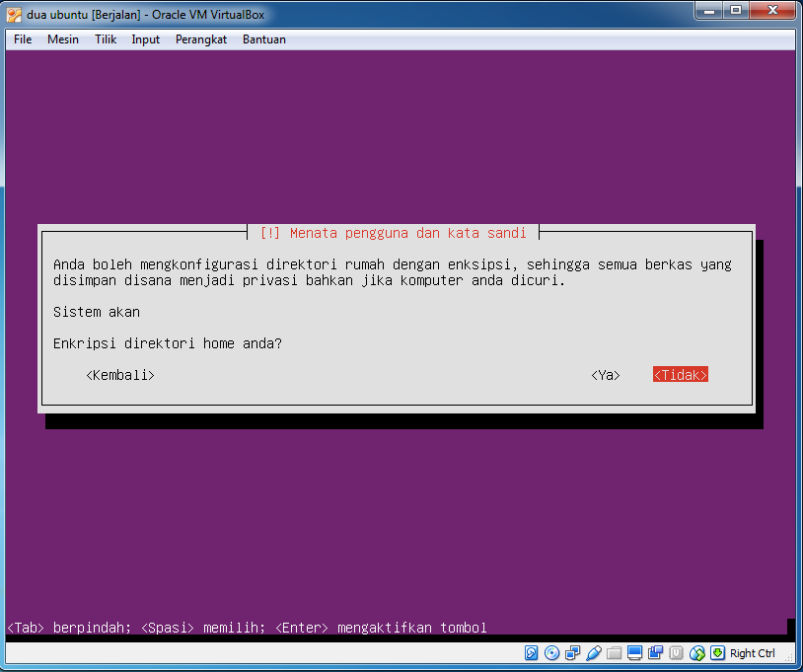The image size is (803, 672).
Task: Open the Input menu
Action: pyautogui.click(x=145, y=39)
